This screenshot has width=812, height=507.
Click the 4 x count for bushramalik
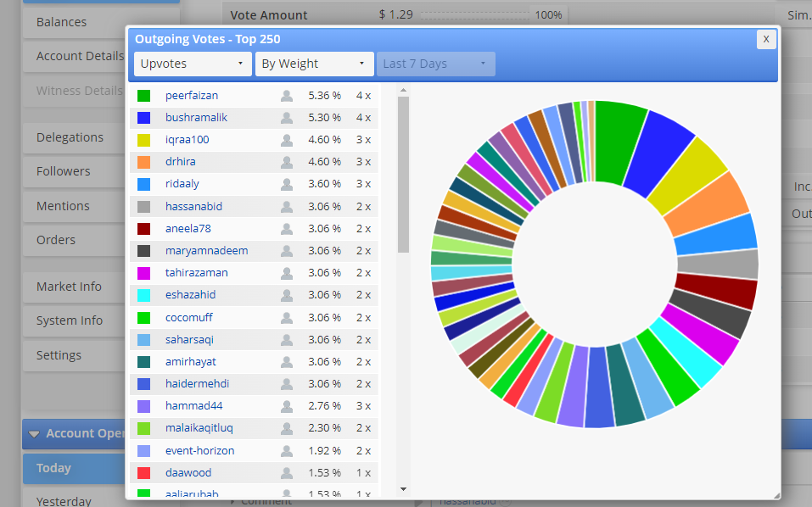[x=363, y=118]
